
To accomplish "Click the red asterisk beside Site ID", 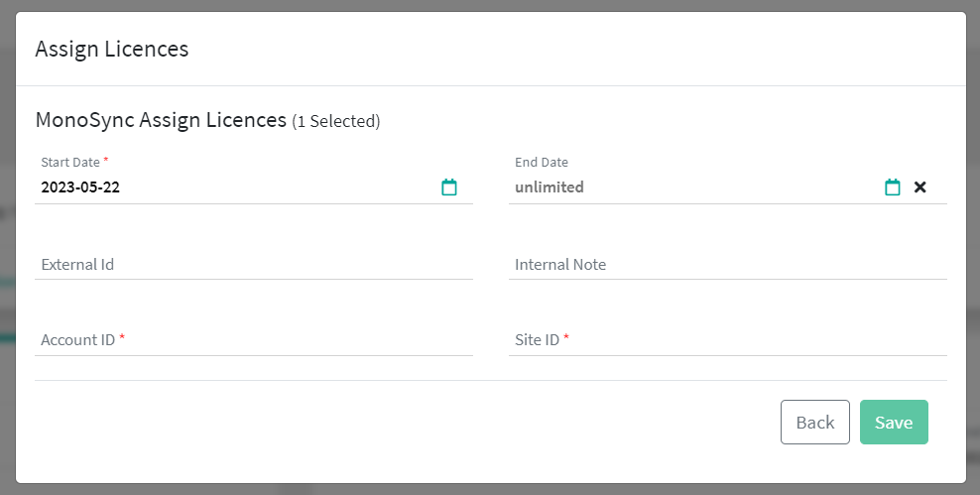I will (x=566, y=339).
